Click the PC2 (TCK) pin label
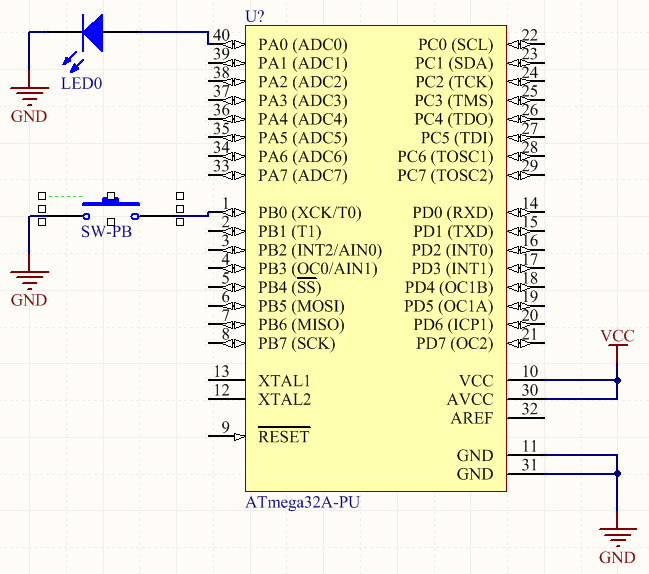The height and width of the screenshot is (574, 649). pyautogui.click(x=454, y=82)
